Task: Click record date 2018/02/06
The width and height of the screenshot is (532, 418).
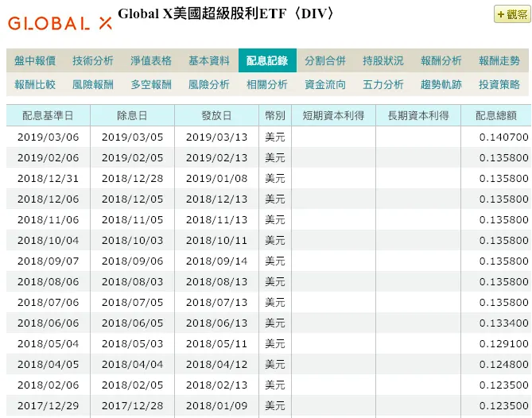Action: point(49,385)
